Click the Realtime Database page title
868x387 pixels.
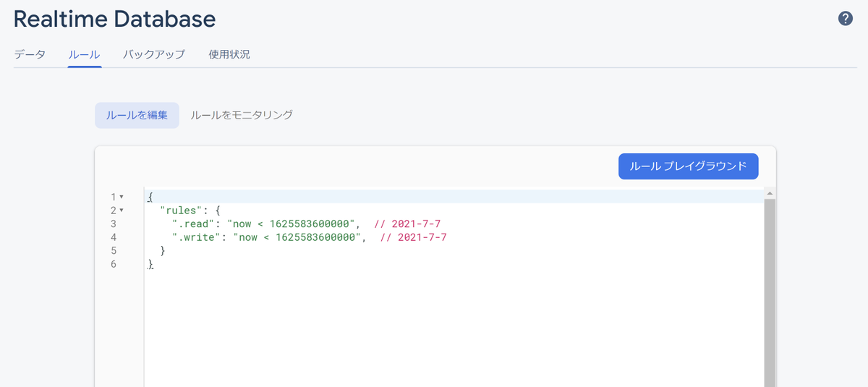pyautogui.click(x=114, y=19)
